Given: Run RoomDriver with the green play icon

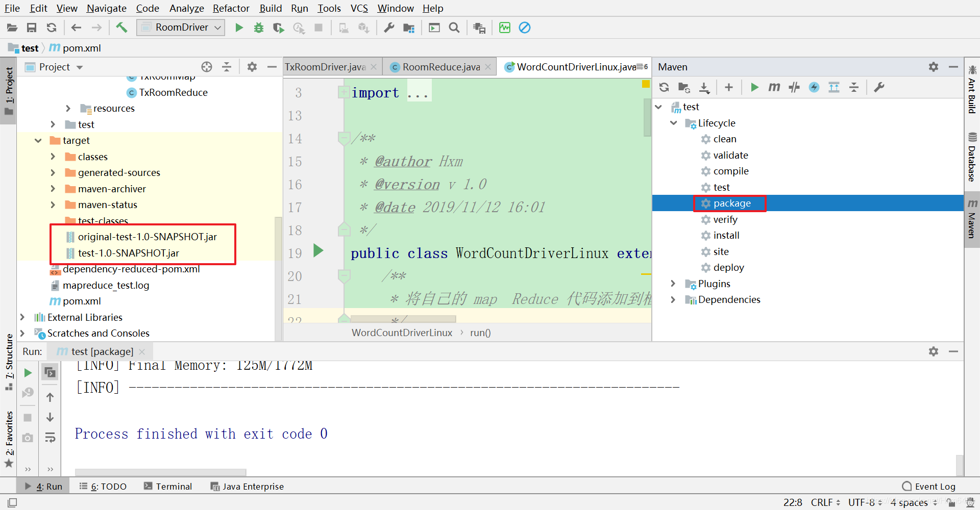Looking at the screenshot, I should click(x=239, y=28).
